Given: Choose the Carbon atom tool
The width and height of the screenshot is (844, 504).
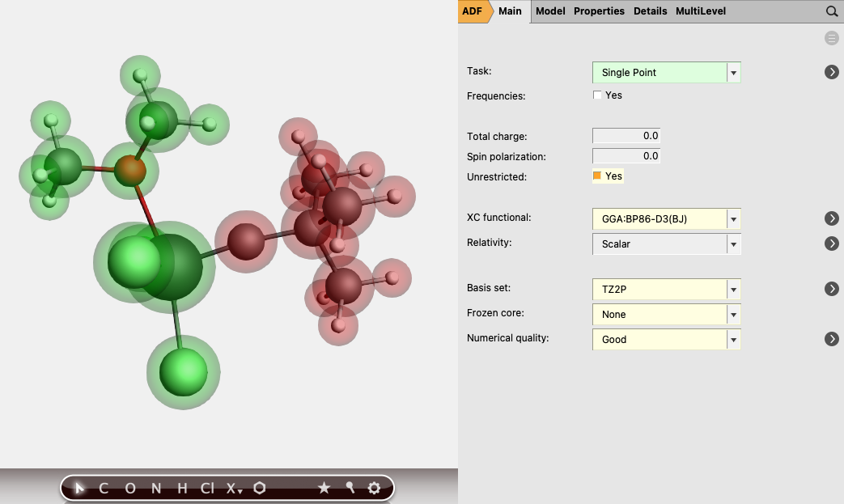Looking at the screenshot, I should click(104, 488).
